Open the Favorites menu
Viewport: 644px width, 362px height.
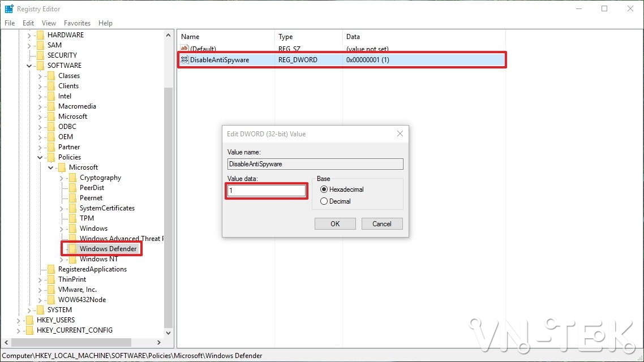[77, 23]
